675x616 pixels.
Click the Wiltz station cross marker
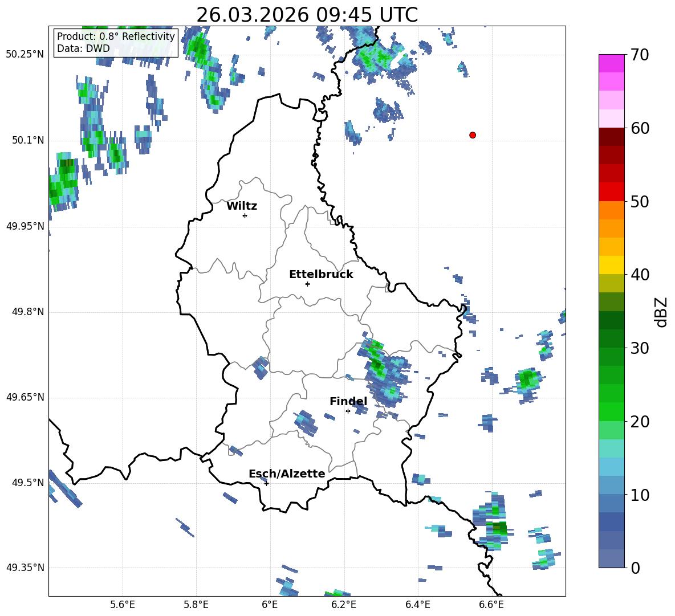[x=245, y=215]
